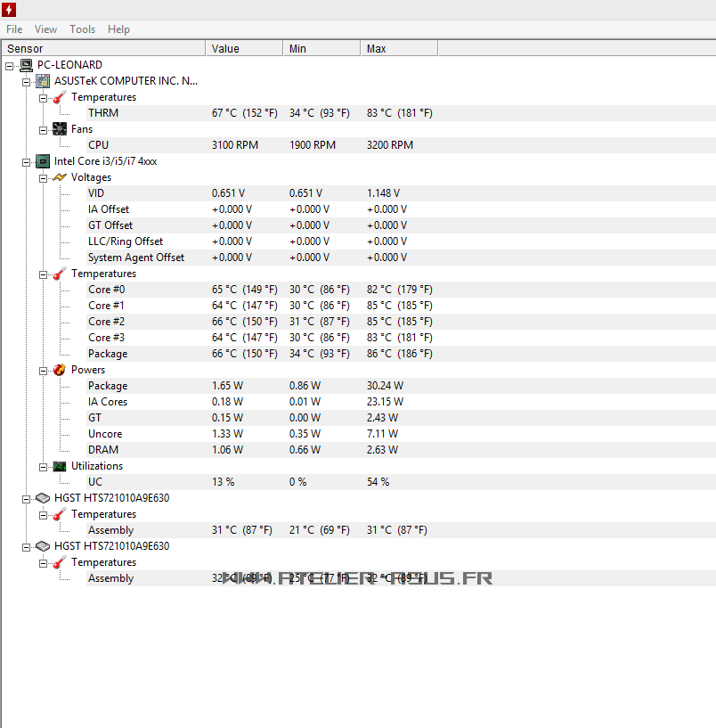The height and width of the screenshot is (728, 716).
Task: Open the Help menu
Action: coord(118,29)
